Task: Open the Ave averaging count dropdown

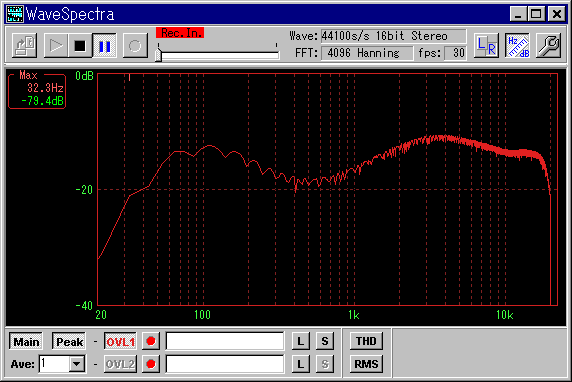Action: point(77,364)
